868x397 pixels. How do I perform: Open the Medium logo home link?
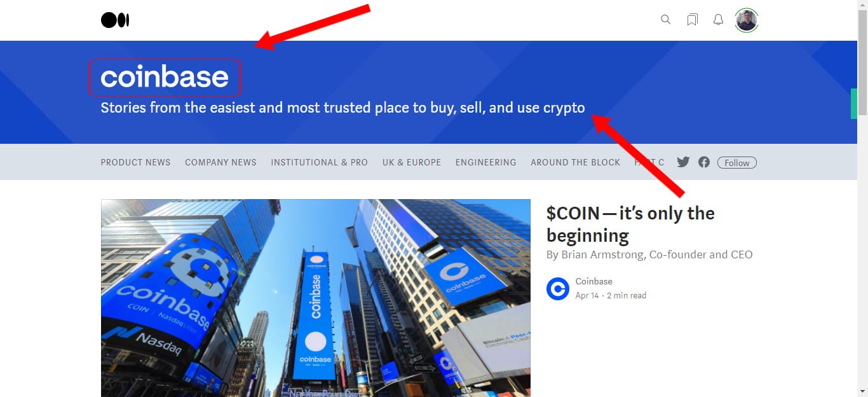pos(115,20)
